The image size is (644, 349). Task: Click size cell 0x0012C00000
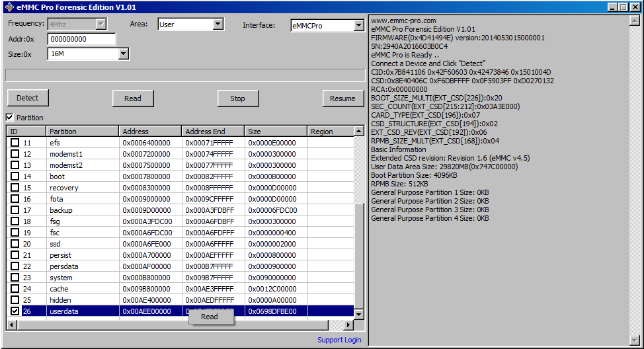point(272,289)
